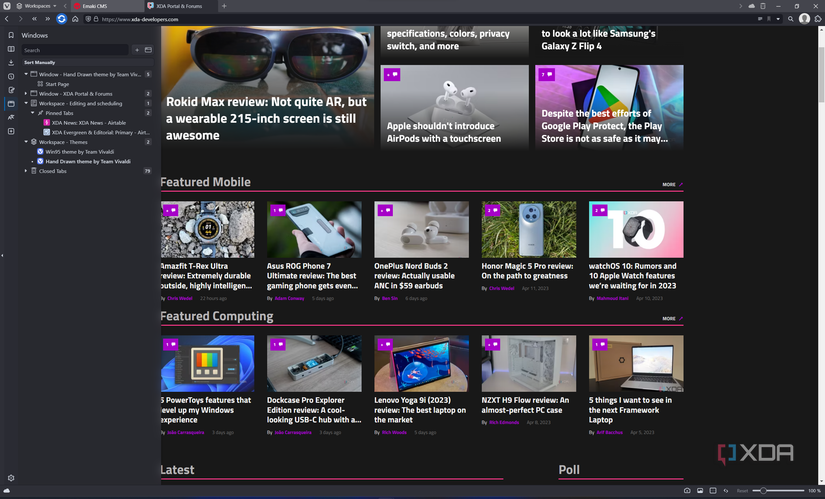The image size is (825, 499).
Task: Open Dockcase Pro Explorer review
Action: pyautogui.click(x=314, y=410)
